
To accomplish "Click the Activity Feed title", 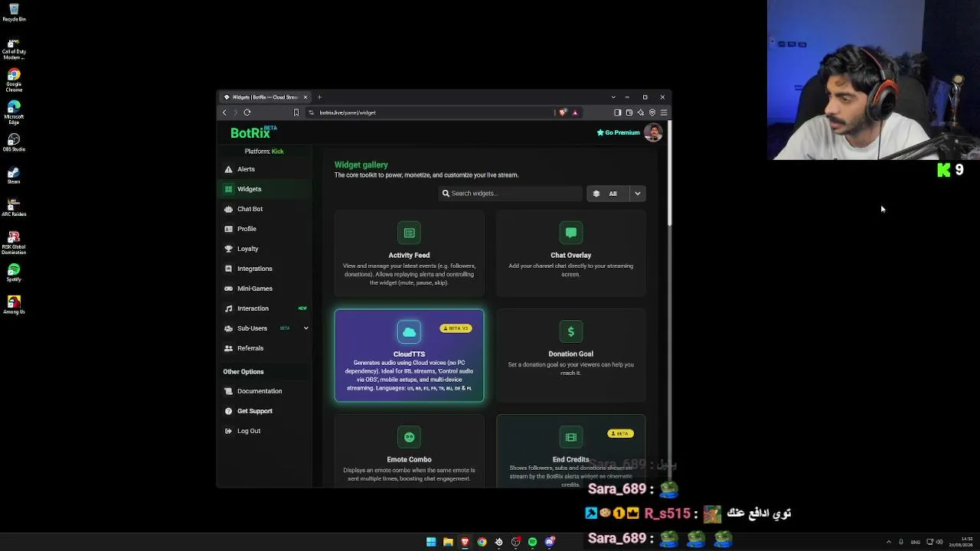I will coord(409,255).
